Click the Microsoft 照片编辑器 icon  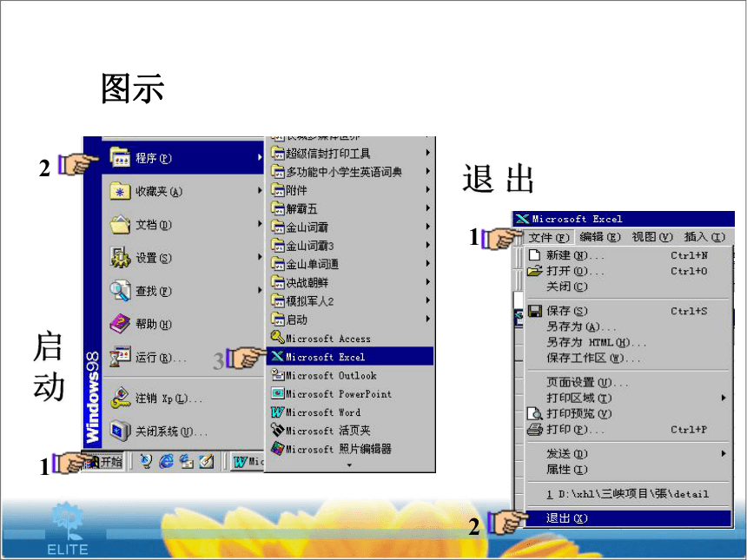(x=278, y=449)
